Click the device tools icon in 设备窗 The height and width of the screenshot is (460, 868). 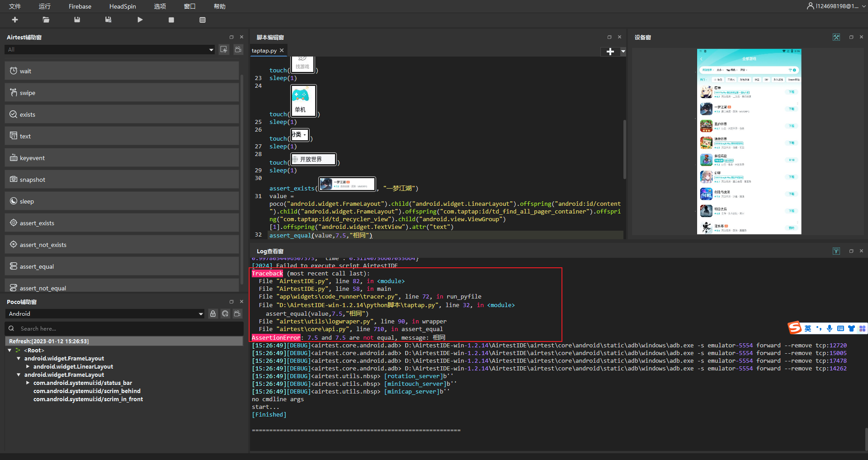(x=836, y=37)
